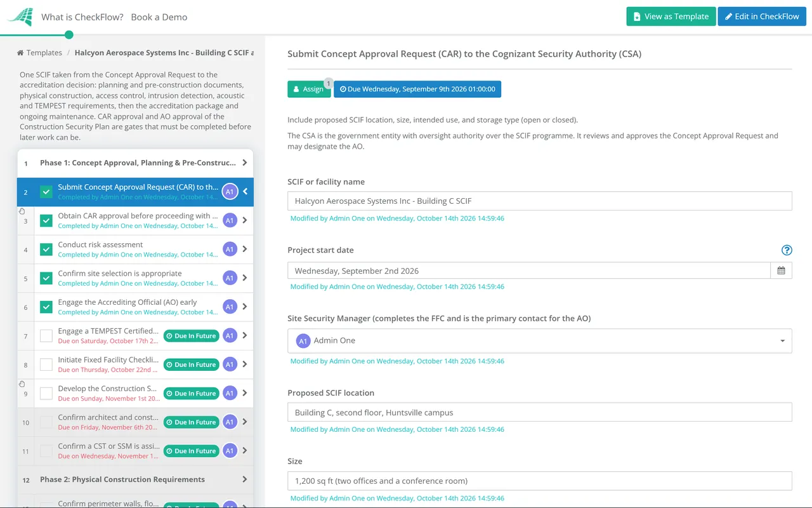Click Halcyon Aerospace Systems breadcrumb title

[x=164, y=53]
